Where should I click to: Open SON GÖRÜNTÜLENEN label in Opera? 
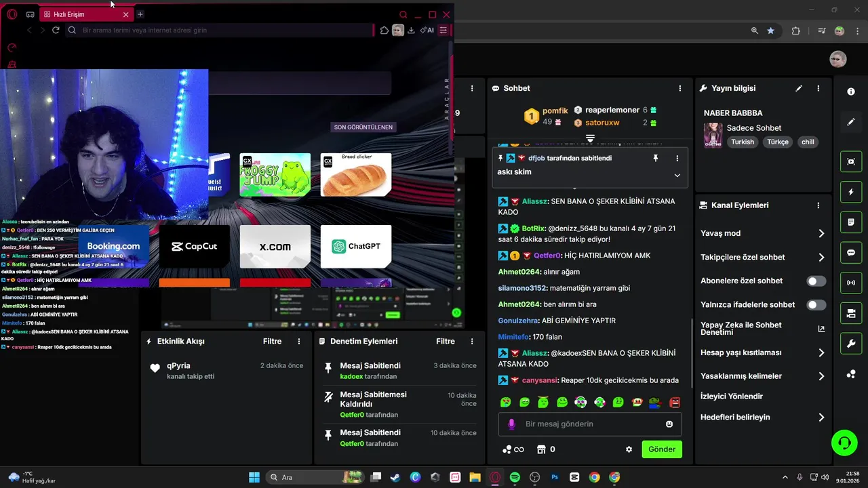click(363, 127)
